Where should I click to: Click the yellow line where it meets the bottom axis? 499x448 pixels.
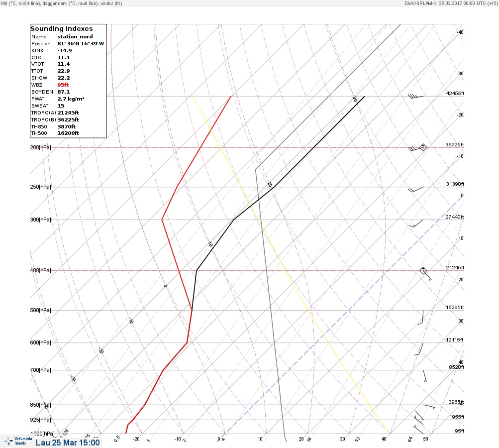[x=390, y=433]
